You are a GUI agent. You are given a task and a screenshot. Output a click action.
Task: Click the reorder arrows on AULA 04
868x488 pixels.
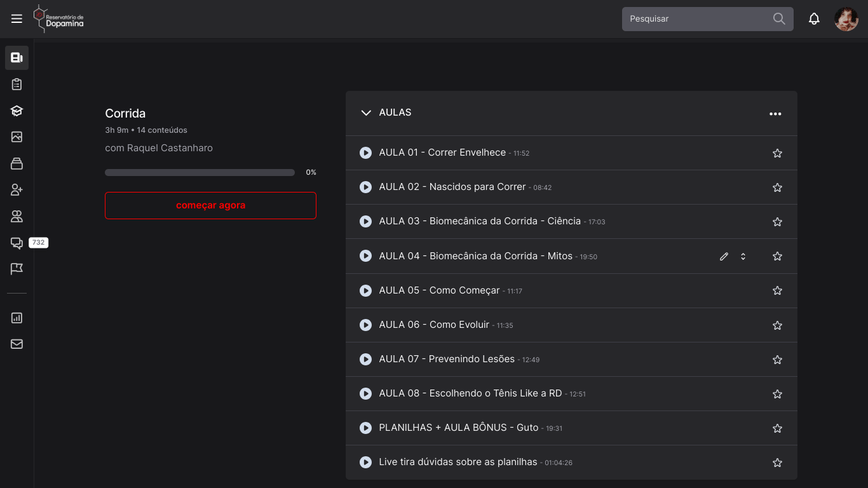743,257
